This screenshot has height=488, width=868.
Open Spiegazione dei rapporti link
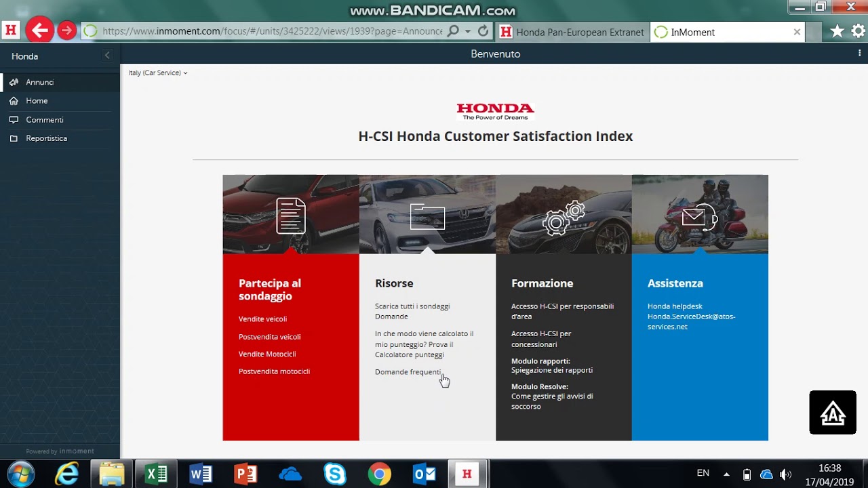point(552,370)
